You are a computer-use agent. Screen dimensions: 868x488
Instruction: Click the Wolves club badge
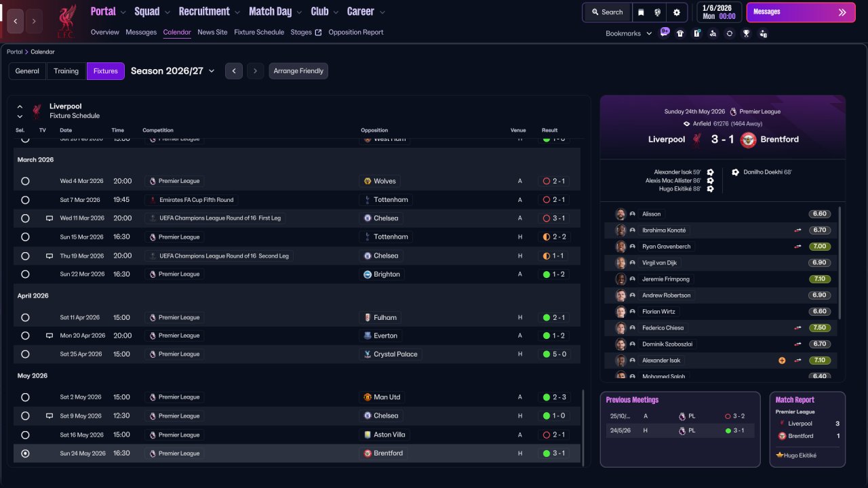(x=368, y=181)
